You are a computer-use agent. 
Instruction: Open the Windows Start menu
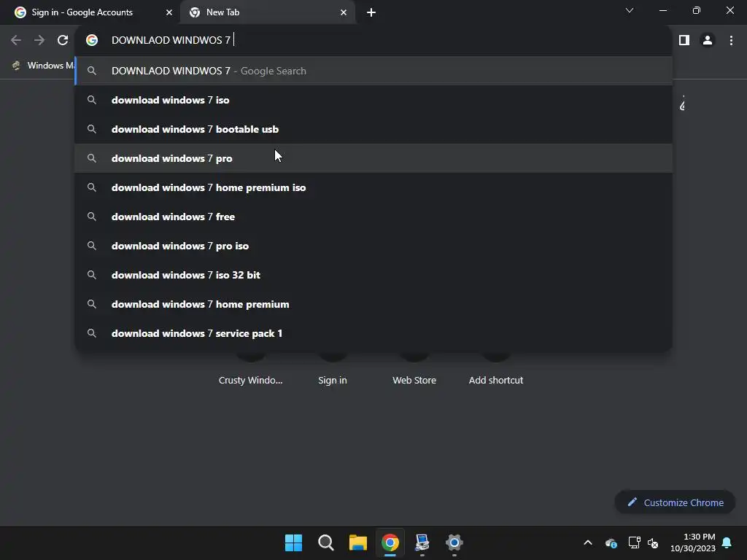[x=293, y=542]
